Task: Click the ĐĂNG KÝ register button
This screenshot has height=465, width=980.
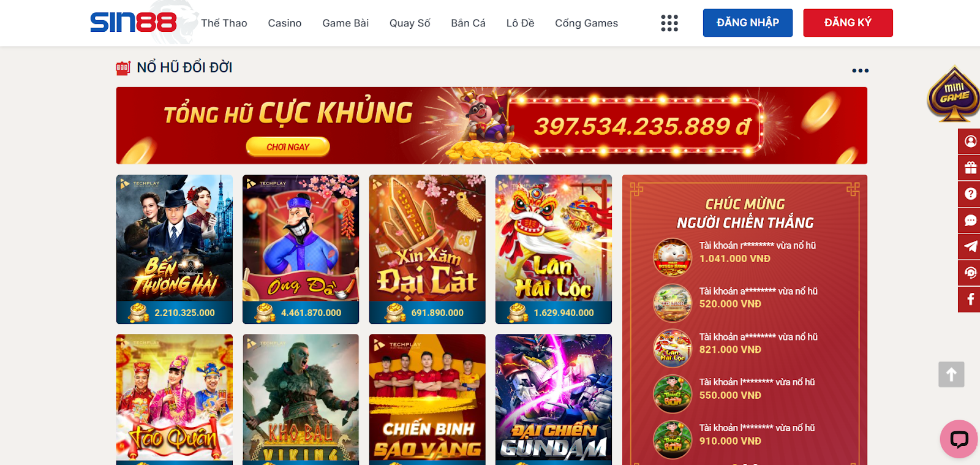Action: [848, 23]
